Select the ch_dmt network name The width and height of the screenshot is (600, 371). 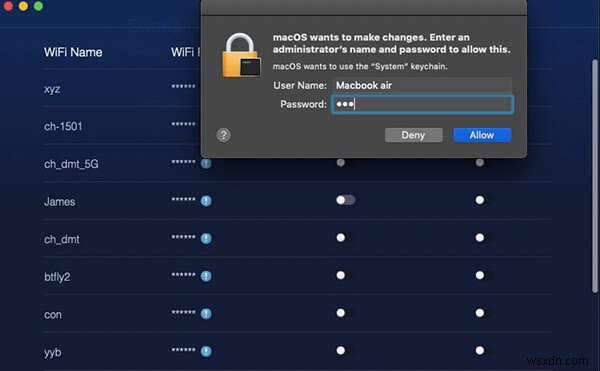tap(62, 239)
